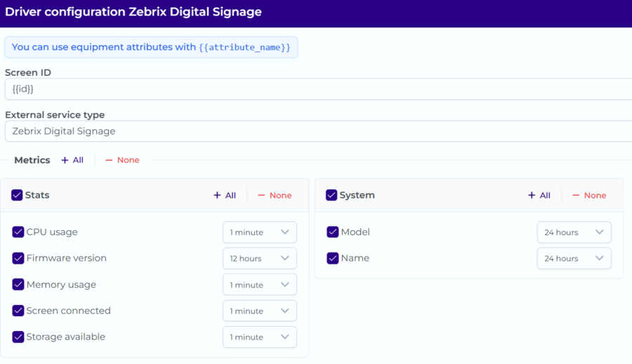
Task: Open the Firmware version interval dropdown
Action: coord(260,258)
